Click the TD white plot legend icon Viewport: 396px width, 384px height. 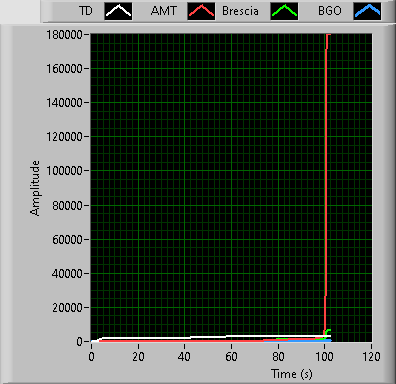pyautogui.click(x=118, y=11)
